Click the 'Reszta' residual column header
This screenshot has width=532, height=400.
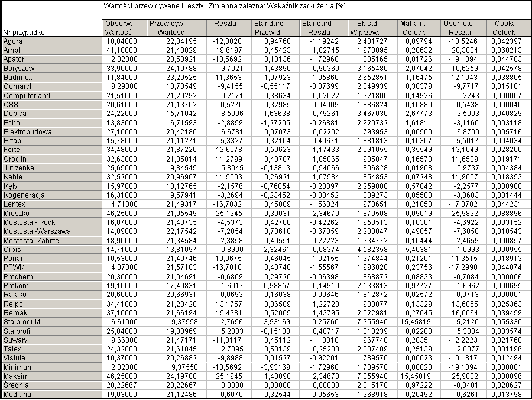(229, 28)
